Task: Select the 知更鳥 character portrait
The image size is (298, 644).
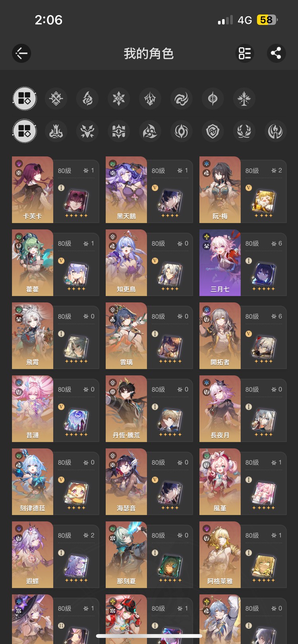Action: (126, 263)
